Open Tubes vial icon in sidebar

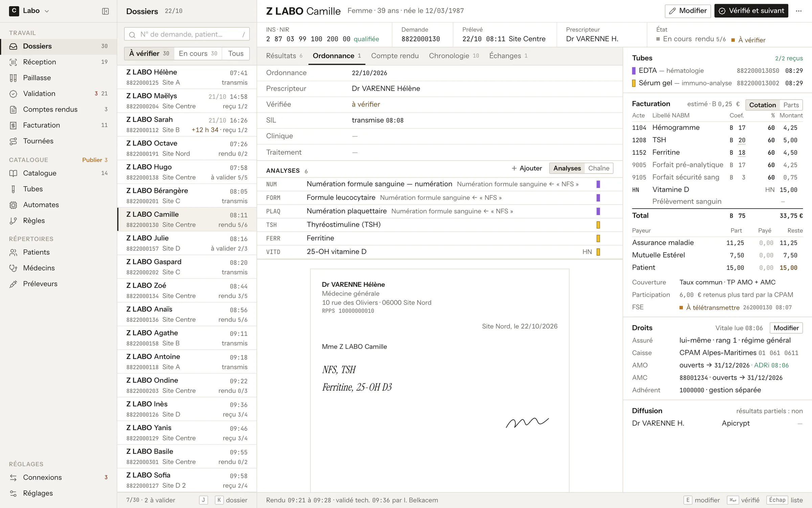coord(13,189)
